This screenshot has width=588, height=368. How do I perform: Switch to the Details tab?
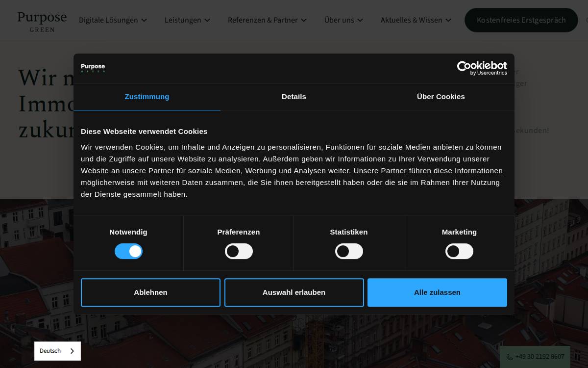[x=294, y=97]
